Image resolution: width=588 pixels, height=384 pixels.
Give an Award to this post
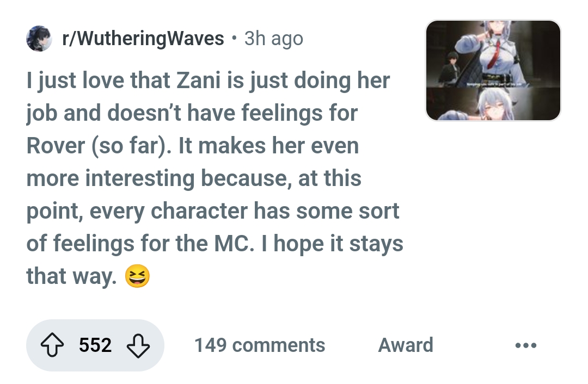406,345
